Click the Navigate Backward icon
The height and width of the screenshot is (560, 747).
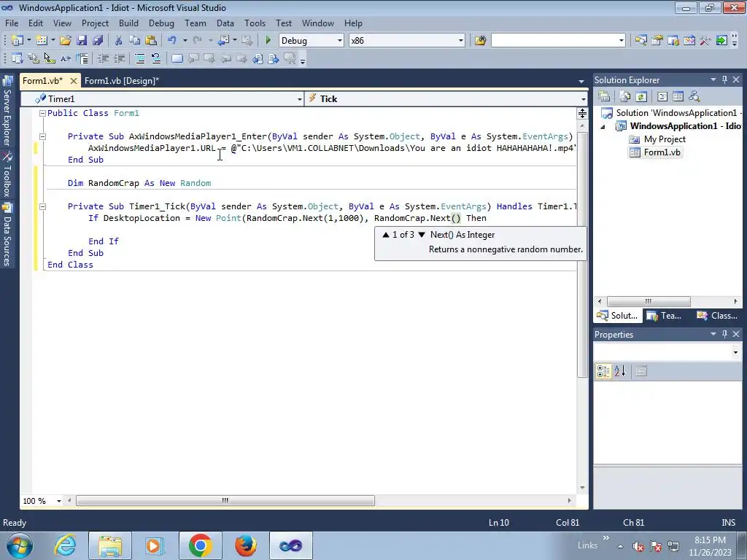pyautogui.click(x=223, y=41)
